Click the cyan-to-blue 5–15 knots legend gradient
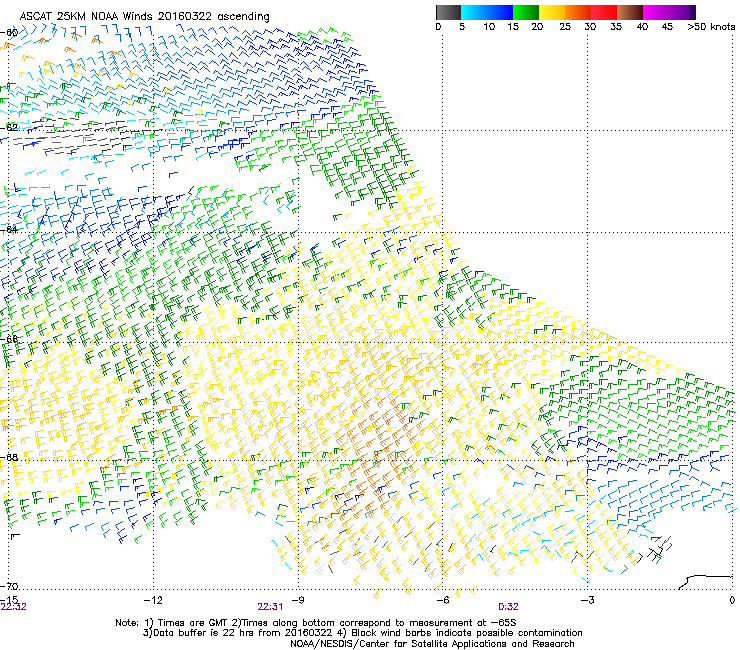The image size is (740, 650). [487, 12]
